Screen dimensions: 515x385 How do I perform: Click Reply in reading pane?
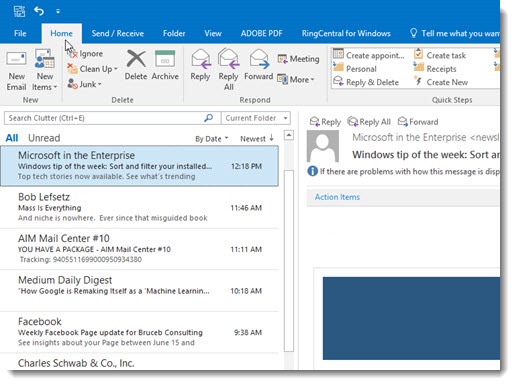(325, 122)
